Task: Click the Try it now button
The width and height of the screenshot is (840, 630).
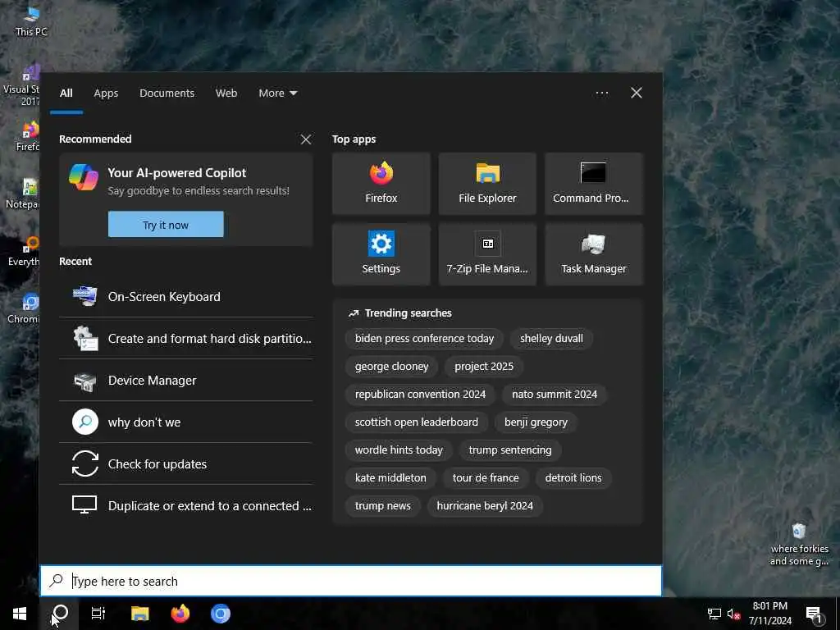Action: click(166, 225)
